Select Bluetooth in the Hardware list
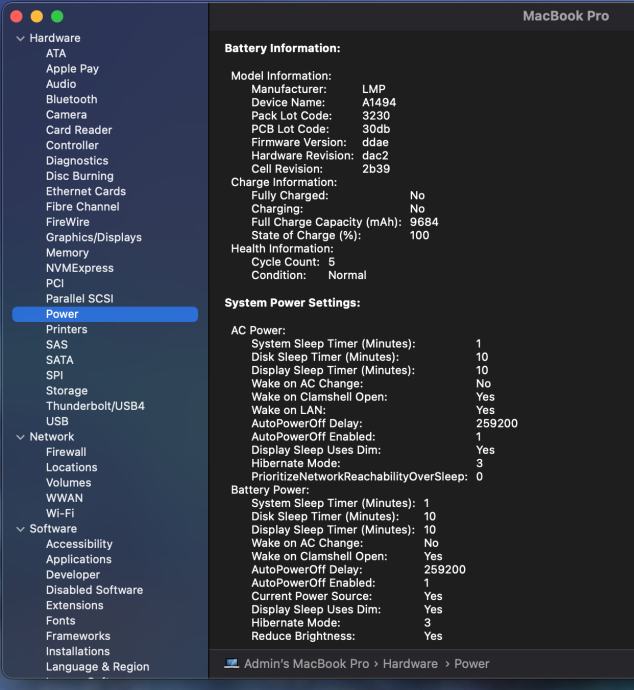Viewport: 634px width, 690px height. coord(71,100)
